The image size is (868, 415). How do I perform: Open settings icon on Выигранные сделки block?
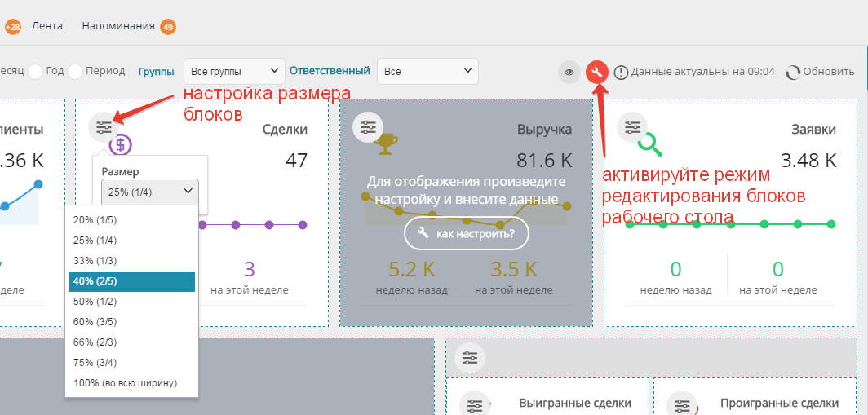[475, 406]
